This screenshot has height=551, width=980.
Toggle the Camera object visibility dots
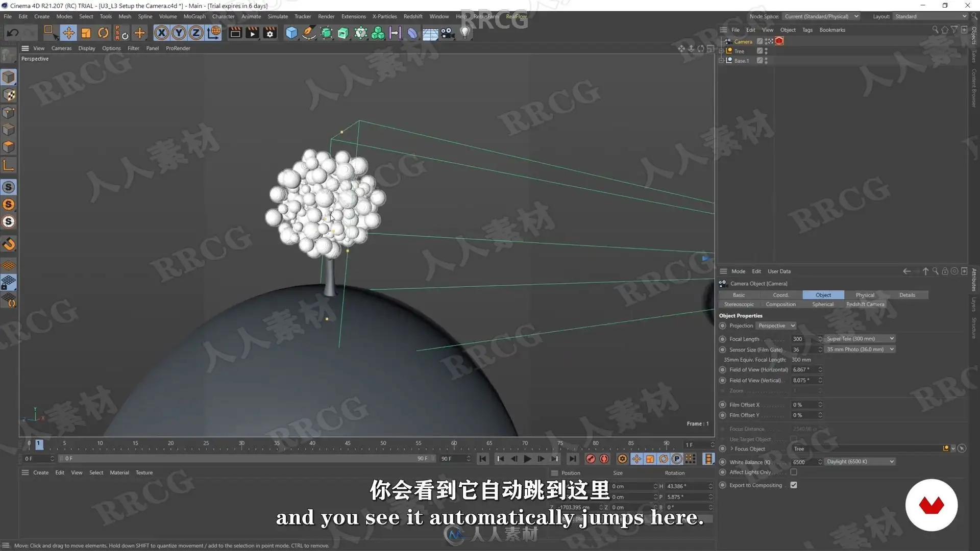[x=766, y=41]
